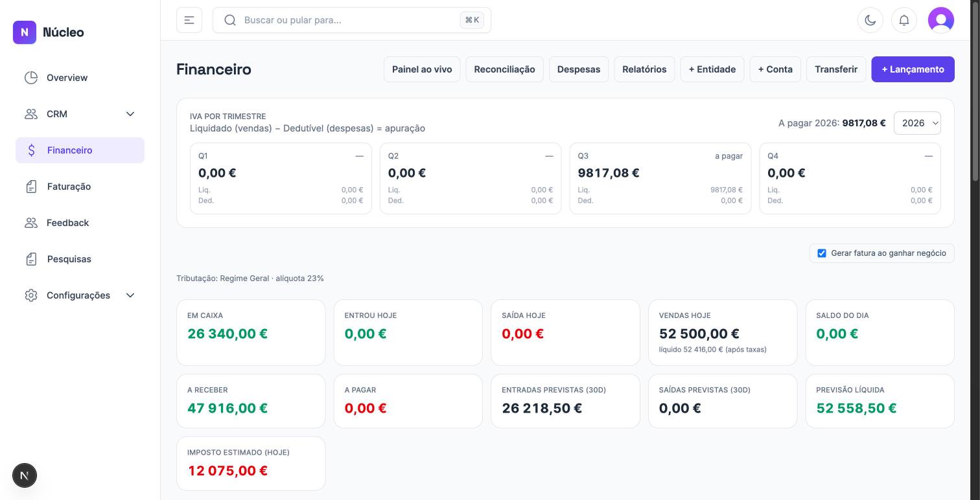Click the Feedback people icon

[31, 223]
